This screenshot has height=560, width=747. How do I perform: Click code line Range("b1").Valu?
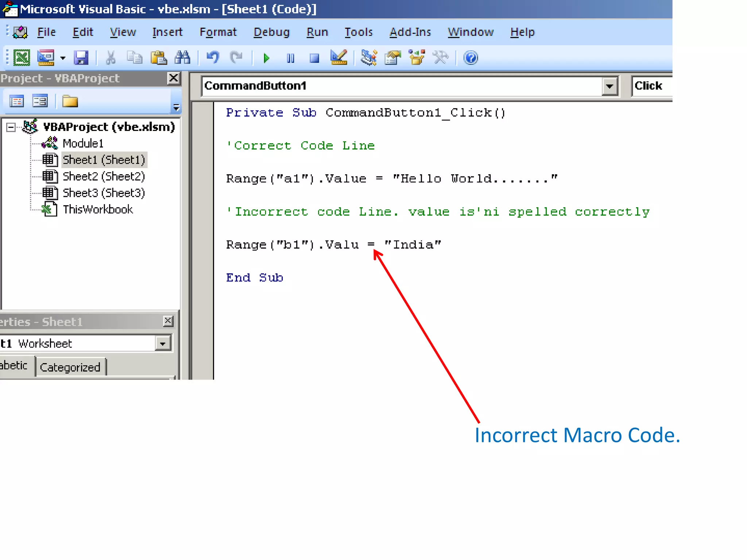tap(333, 245)
